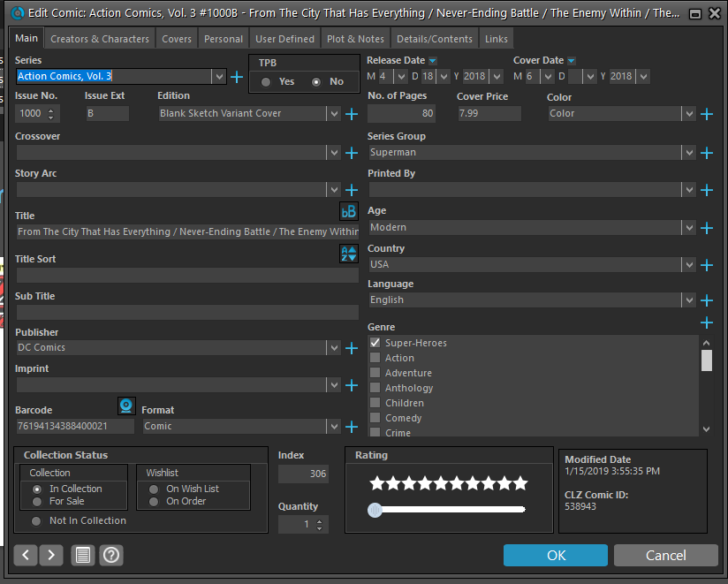Add a new Format entry

coord(352,427)
